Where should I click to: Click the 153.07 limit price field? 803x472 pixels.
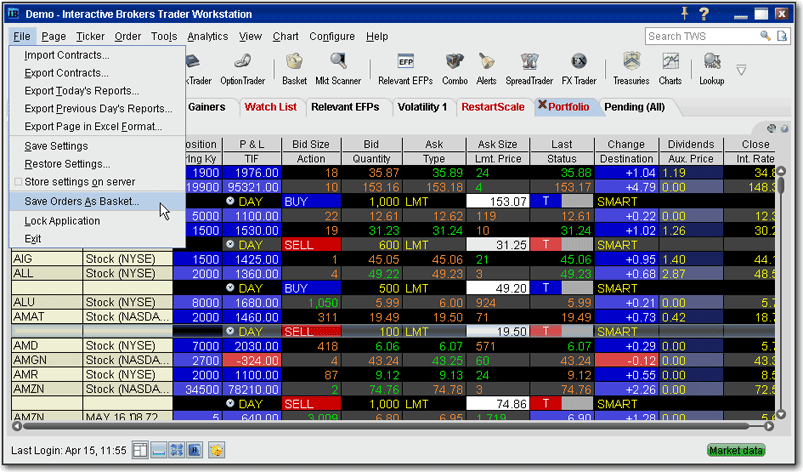tap(498, 201)
